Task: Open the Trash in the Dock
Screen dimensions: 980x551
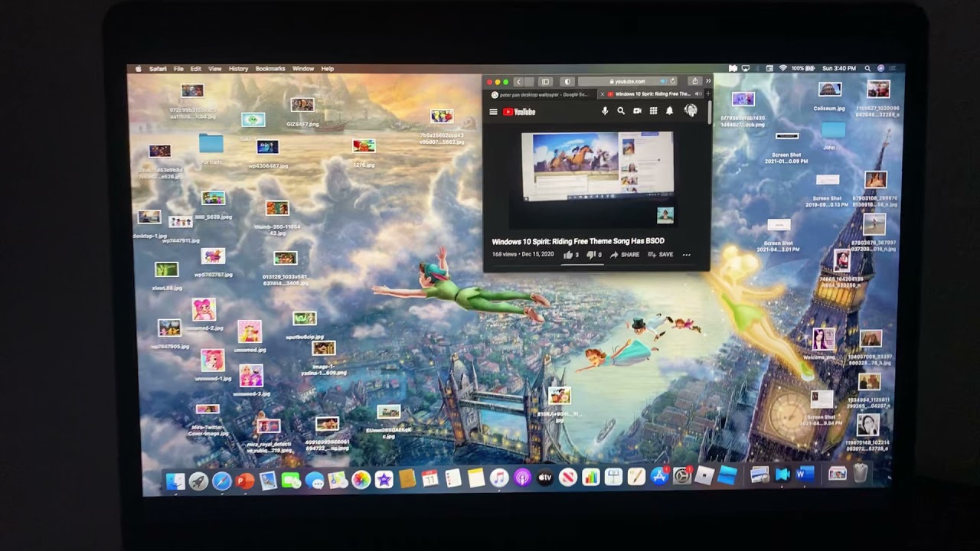Action: click(861, 474)
